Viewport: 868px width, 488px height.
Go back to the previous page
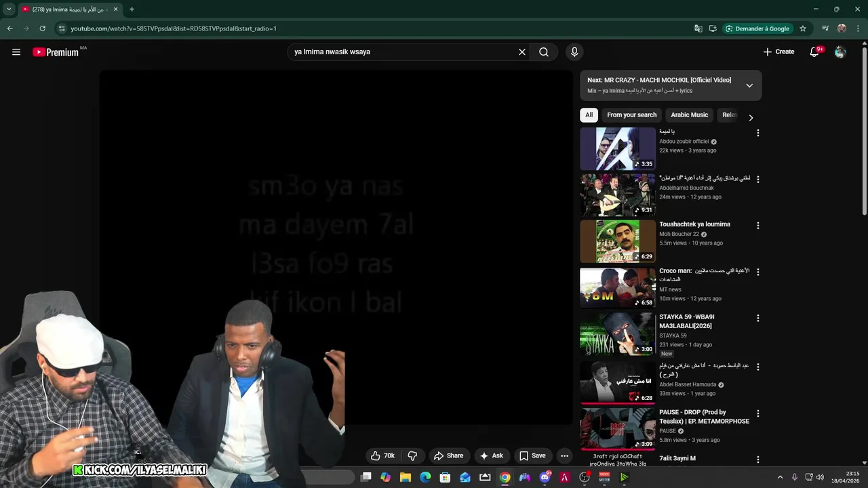point(9,28)
